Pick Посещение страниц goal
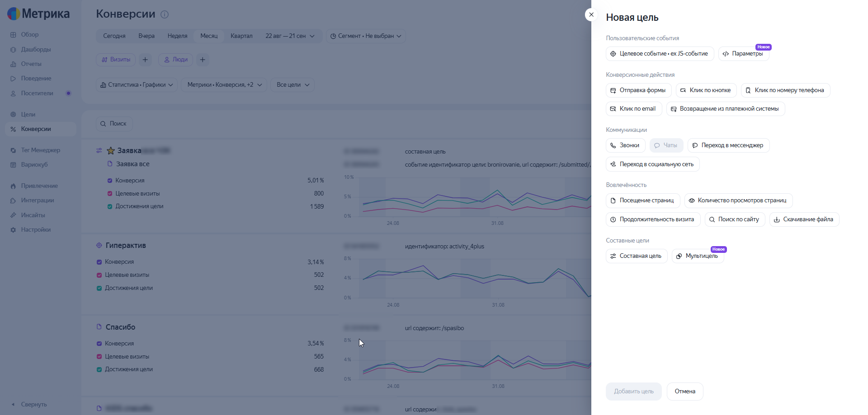868x415 pixels. point(642,201)
